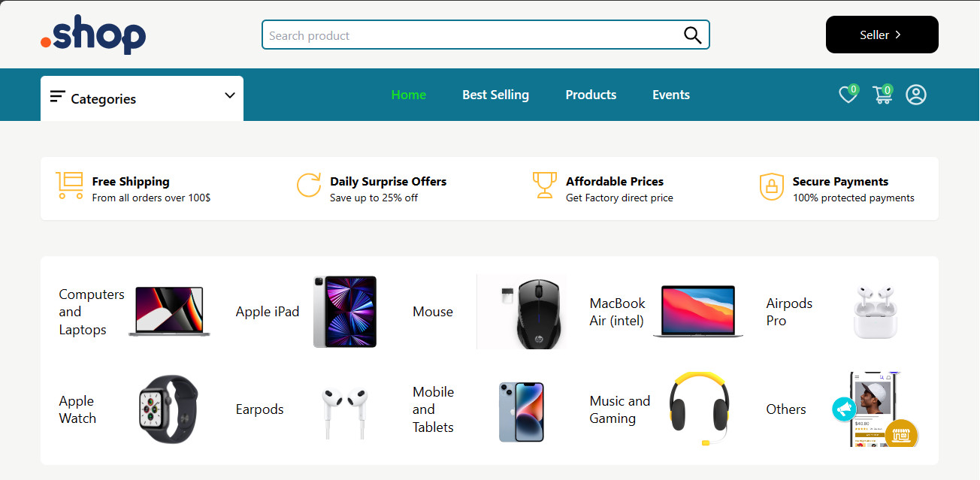Click the Daily Surprise Offers refresh icon
Image resolution: width=980 pixels, height=480 pixels.
tap(308, 185)
